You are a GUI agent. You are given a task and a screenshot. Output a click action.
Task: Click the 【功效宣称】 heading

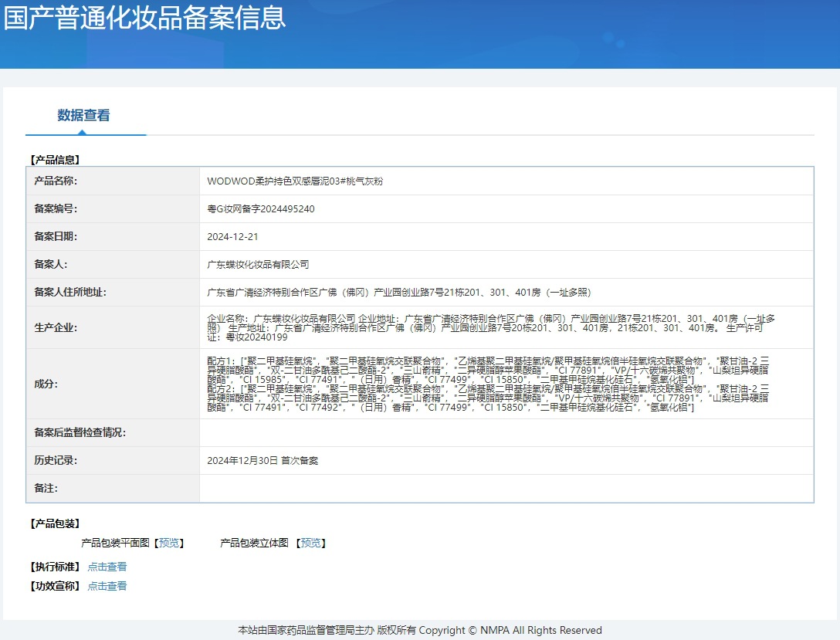tap(55, 585)
